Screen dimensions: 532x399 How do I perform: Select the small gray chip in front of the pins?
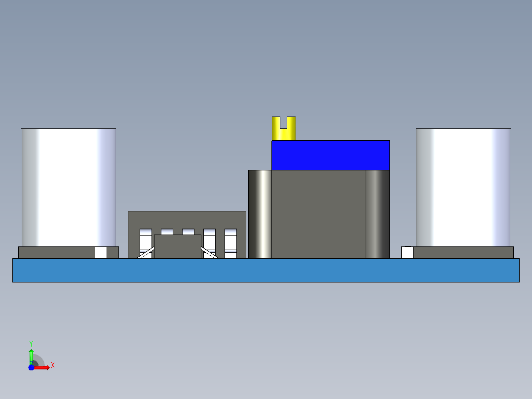click(178, 246)
